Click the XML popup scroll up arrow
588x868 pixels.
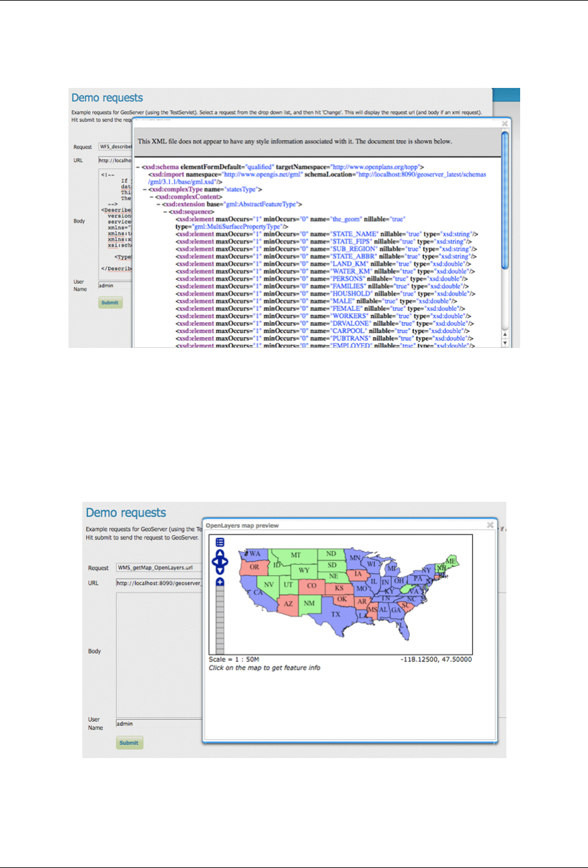tap(504, 335)
